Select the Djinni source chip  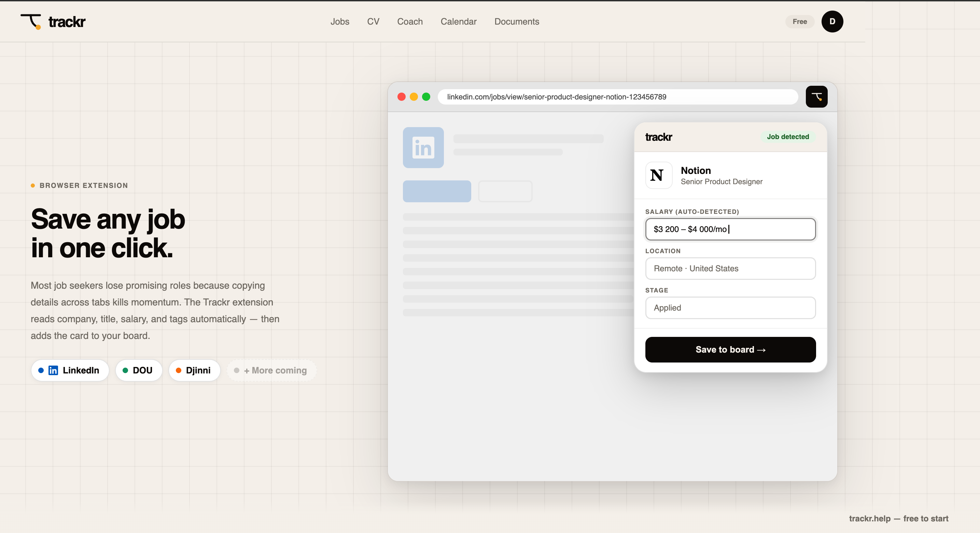pyautogui.click(x=194, y=370)
